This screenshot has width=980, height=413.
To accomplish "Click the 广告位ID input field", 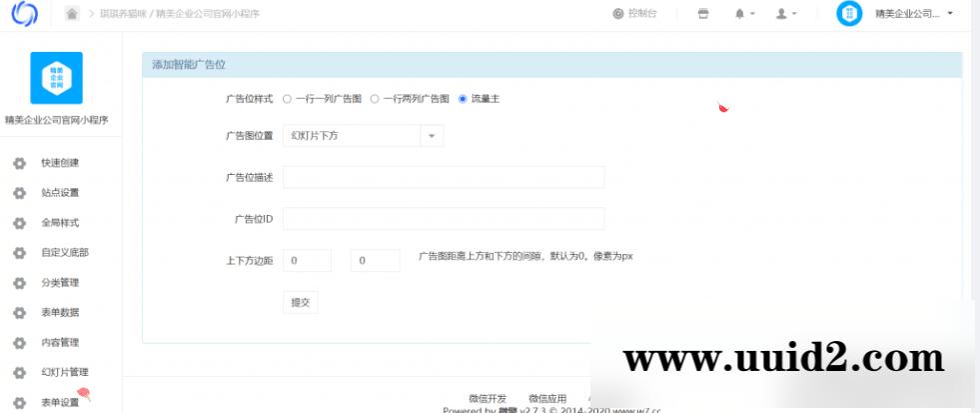I will click(x=444, y=219).
